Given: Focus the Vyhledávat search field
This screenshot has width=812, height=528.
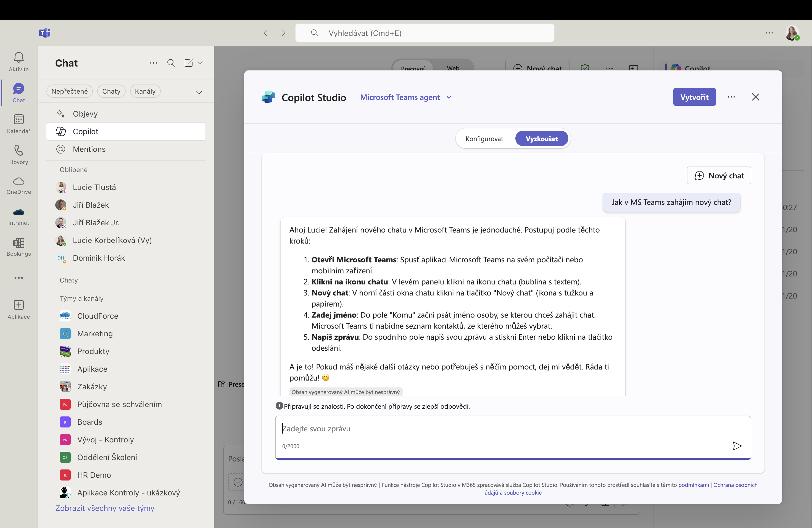Looking at the screenshot, I should coord(425,33).
